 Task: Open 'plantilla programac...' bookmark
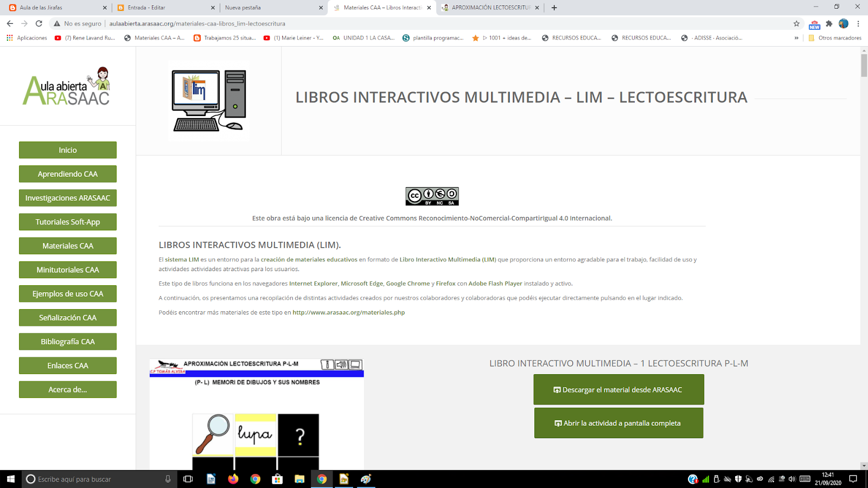[x=433, y=38]
